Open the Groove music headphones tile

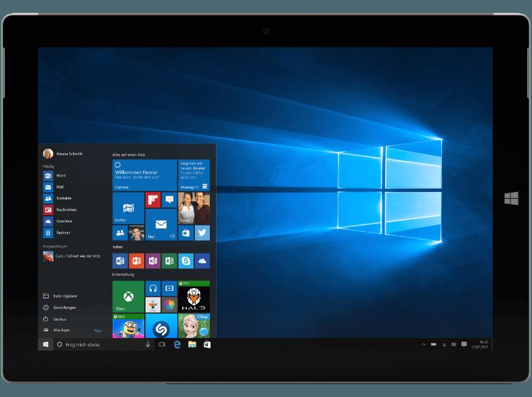(x=153, y=289)
